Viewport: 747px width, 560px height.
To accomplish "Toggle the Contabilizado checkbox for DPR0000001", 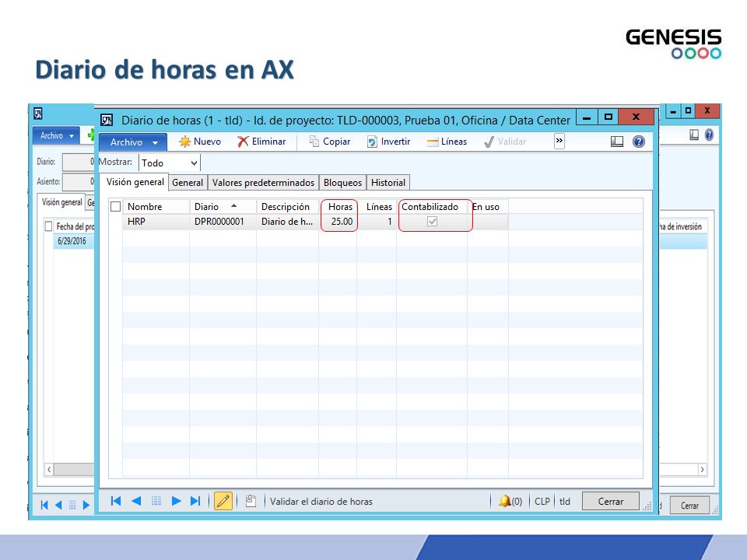I will [432, 222].
